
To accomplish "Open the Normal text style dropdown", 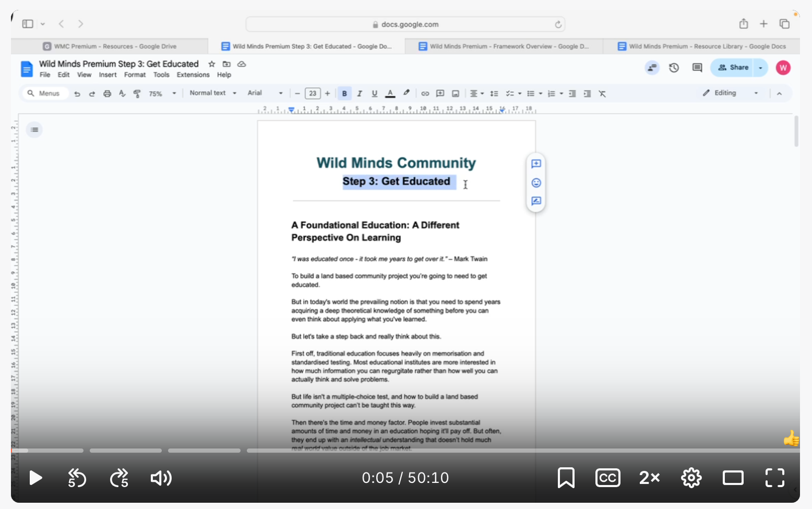I will (213, 93).
